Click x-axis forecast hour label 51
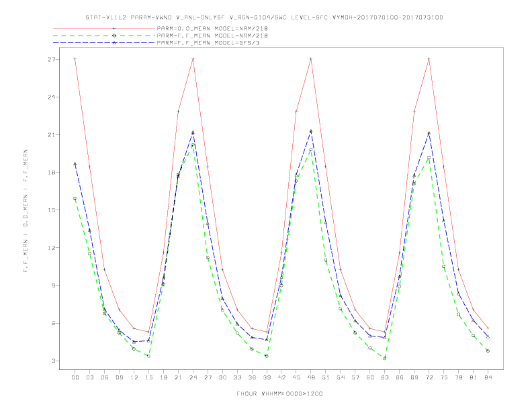This screenshot has width=532, height=411. click(326, 377)
